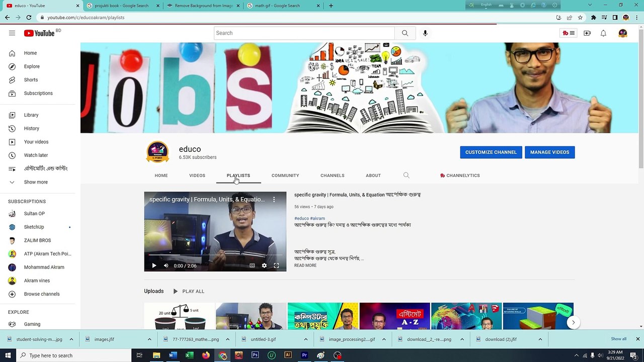This screenshot has height=362, width=644.
Task: Expand description with READ MORE
Action: [305, 265]
